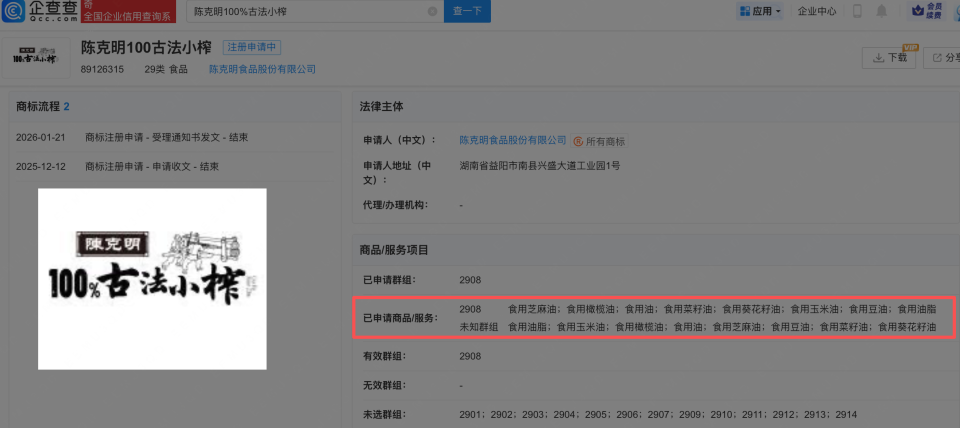Click the 下载 button

coord(889,58)
